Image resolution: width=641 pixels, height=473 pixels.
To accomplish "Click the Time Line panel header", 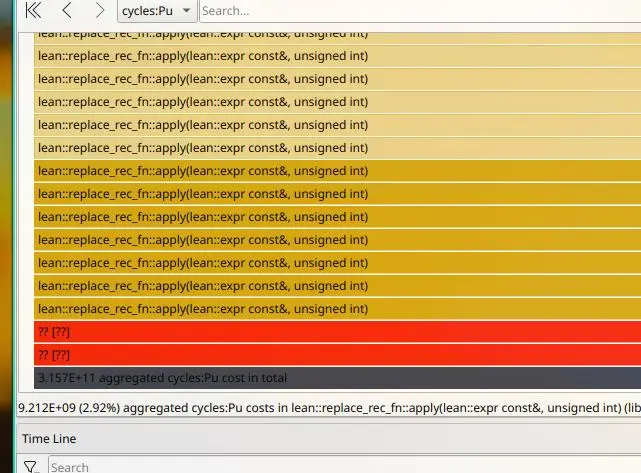I will coord(49,438).
